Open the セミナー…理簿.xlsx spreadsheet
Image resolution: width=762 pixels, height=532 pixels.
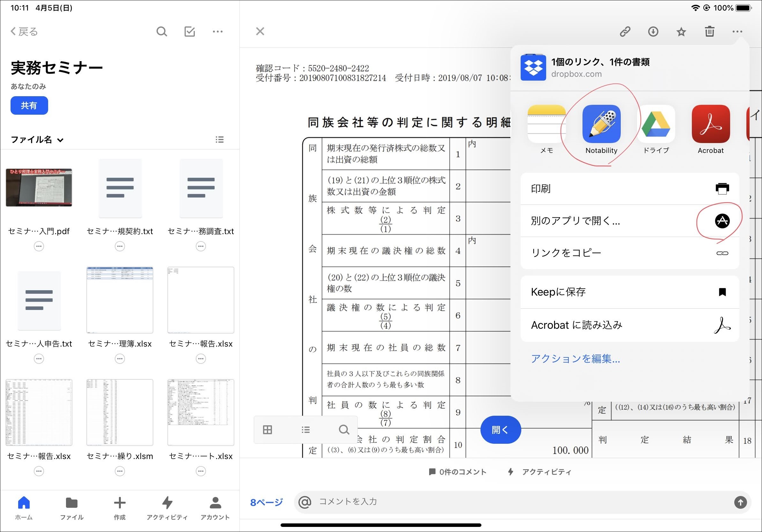click(120, 300)
